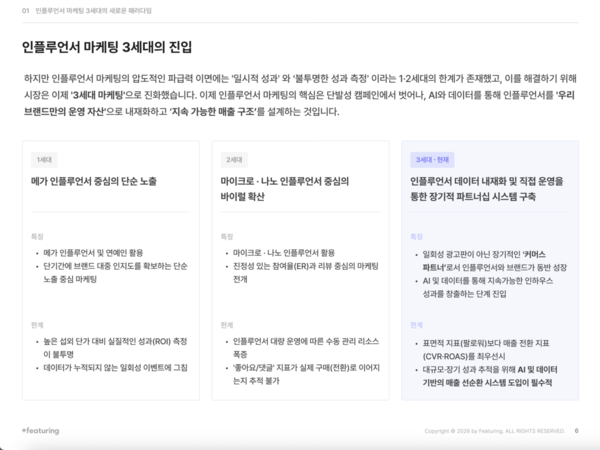Click bullet '일회성 광고판이 아닌 장기적인 커머스 파트너'
600x450 pixels.
(x=494, y=261)
